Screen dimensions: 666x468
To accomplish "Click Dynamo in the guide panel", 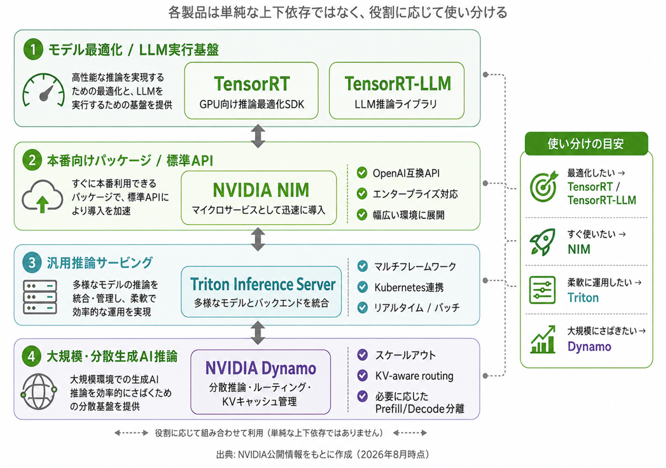I will click(x=590, y=347).
